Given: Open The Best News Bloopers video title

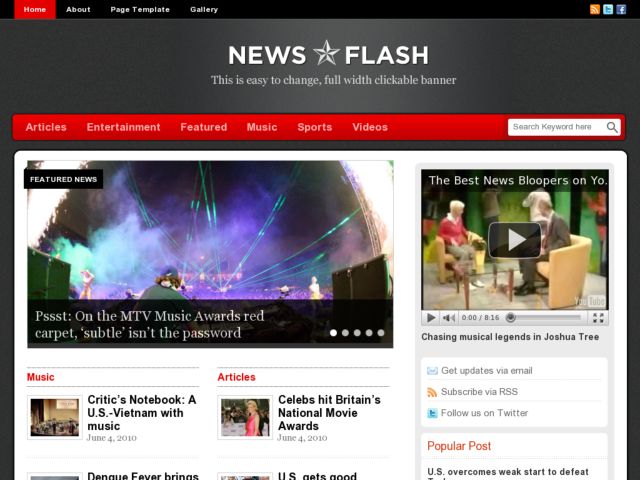Looking at the screenshot, I should tap(518, 180).
